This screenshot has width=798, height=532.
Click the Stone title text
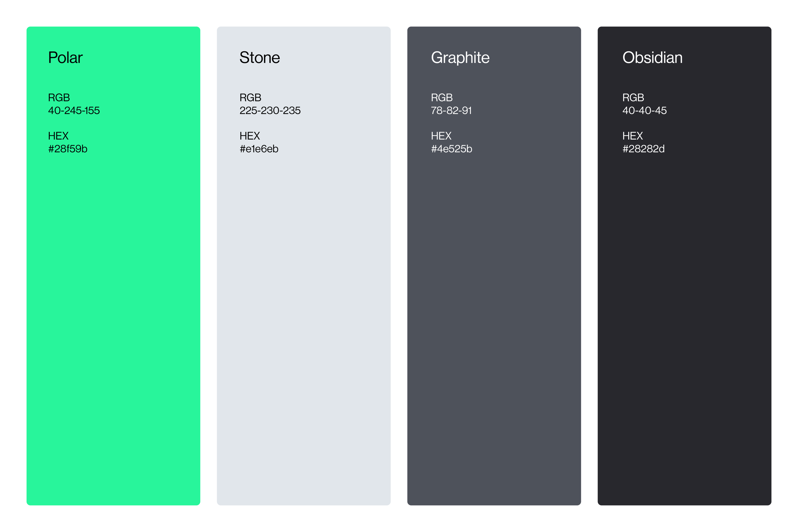(260, 58)
